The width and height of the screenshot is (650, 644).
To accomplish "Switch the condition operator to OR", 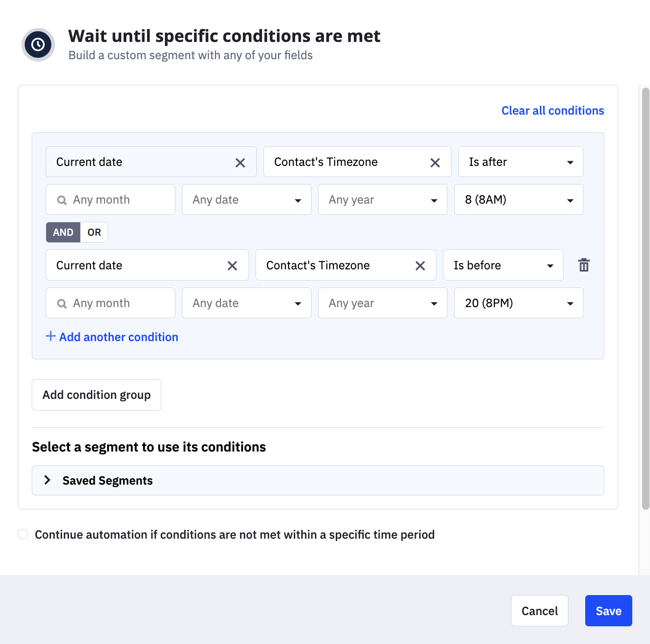I will [94, 233].
